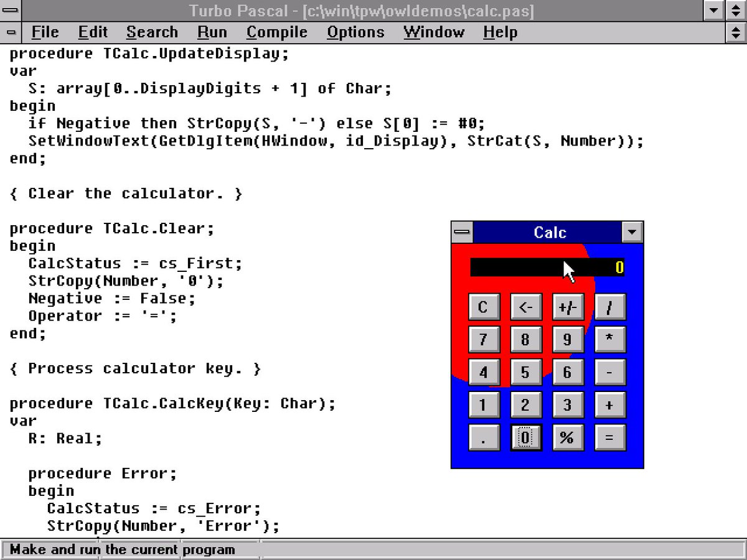Click the line 'R: Real;'
This screenshot has width=747, height=560.
65,438
